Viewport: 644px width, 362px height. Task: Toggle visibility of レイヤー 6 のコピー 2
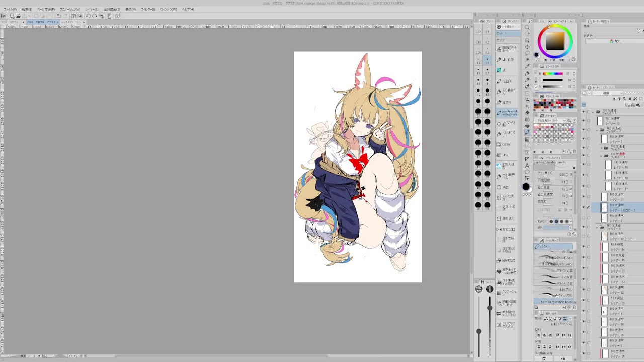(583, 207)
